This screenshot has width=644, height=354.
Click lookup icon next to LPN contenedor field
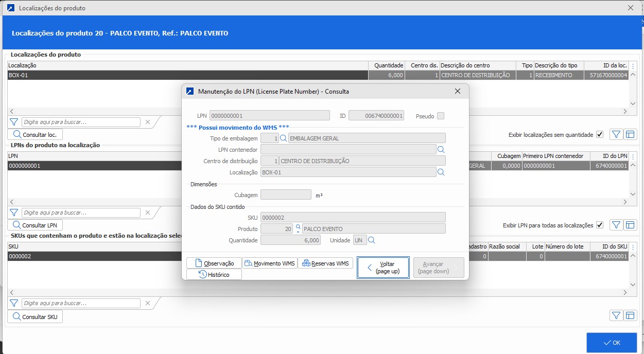(441, 149)
